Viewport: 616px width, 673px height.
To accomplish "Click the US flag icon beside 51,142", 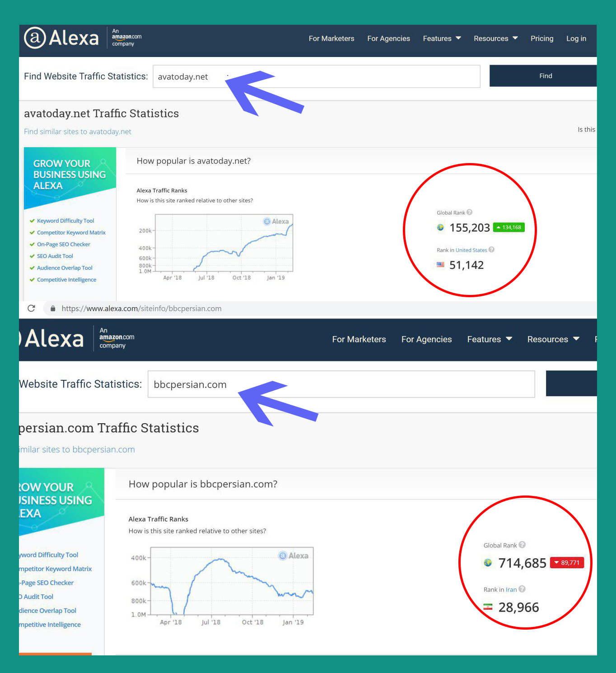I will click(x=441, y=265).
